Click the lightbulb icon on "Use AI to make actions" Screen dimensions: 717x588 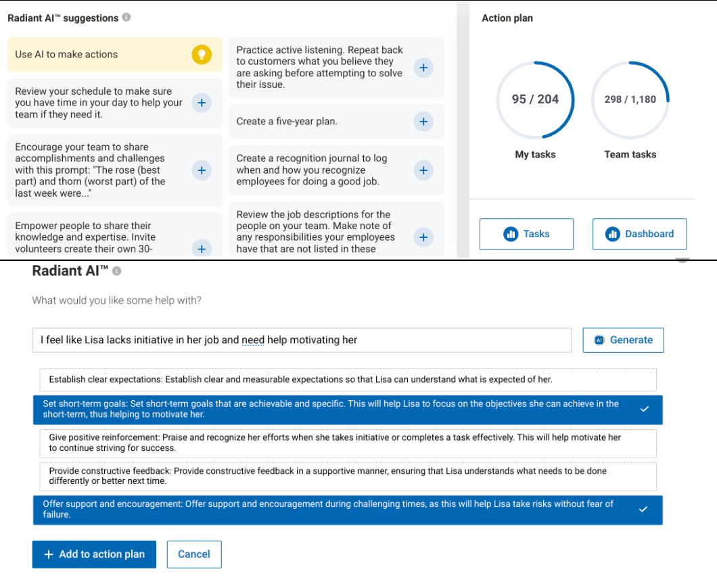click(202, 54)
